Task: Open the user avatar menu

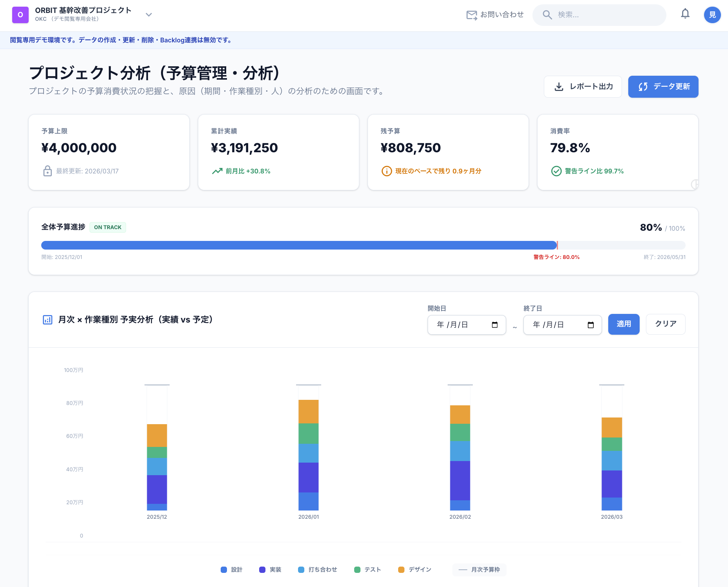Action: tap(712, 15)
